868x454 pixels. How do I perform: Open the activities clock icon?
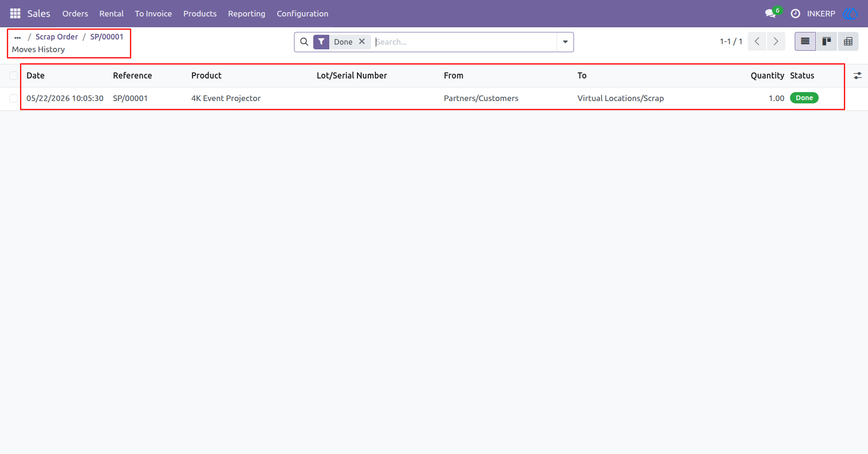tap(795, 14)
